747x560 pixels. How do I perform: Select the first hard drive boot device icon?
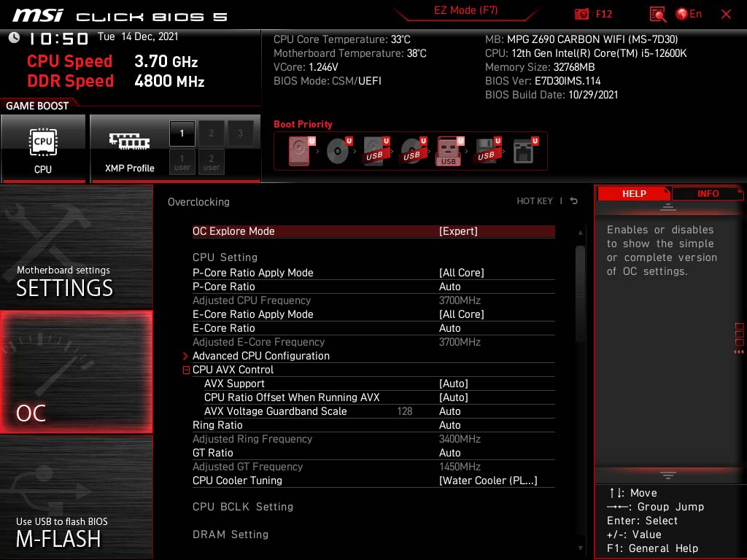click(301, 151)
